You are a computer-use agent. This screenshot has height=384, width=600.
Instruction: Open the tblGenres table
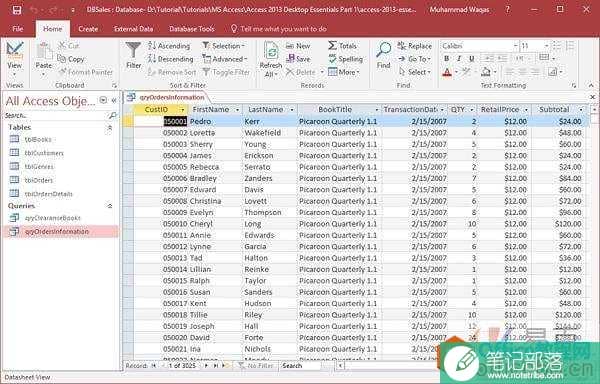coord(39,166)
